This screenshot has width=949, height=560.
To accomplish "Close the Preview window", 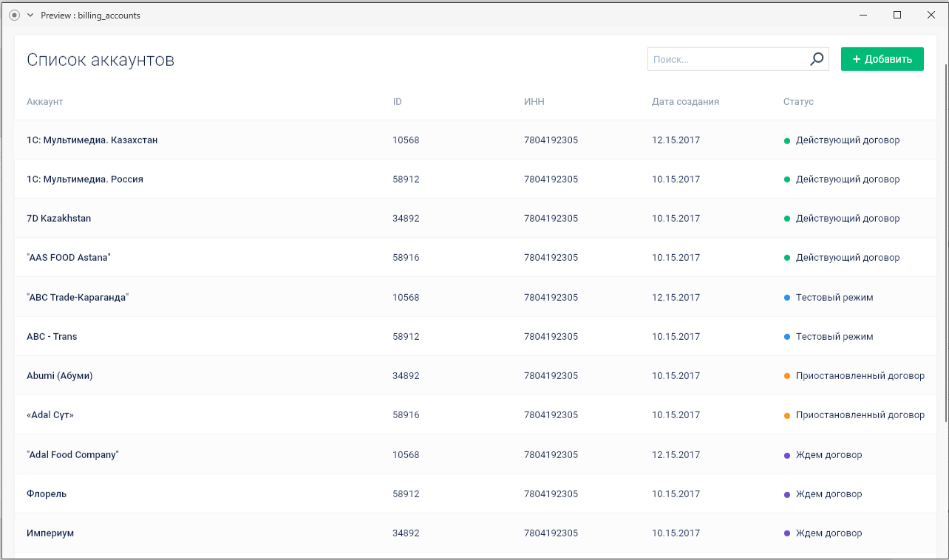I will click(931, 15).
